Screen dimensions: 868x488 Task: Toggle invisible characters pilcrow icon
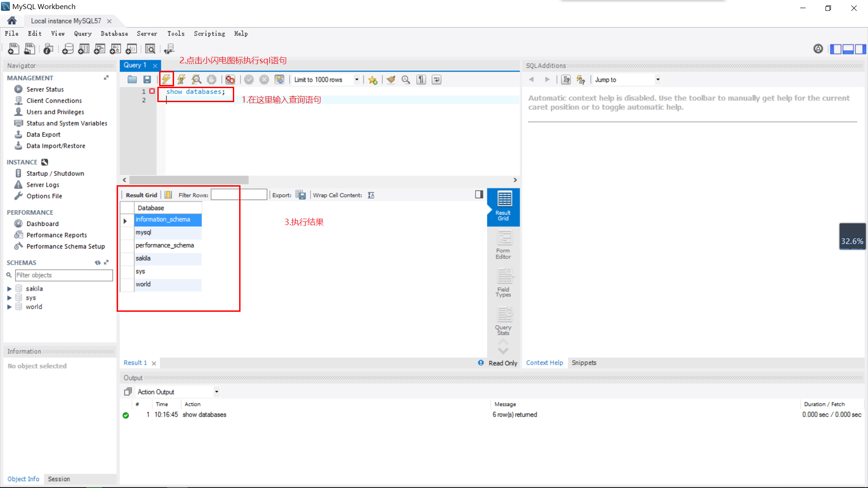(421, 80)
